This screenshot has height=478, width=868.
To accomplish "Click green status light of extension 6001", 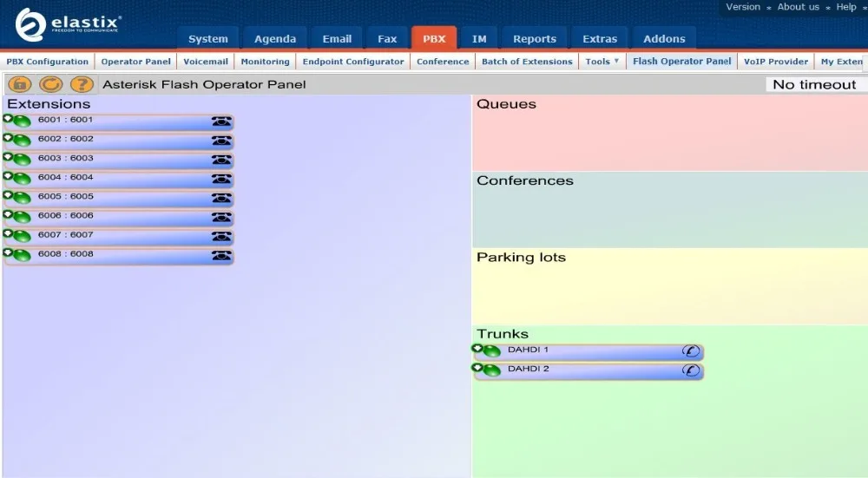I will [23, 121].
